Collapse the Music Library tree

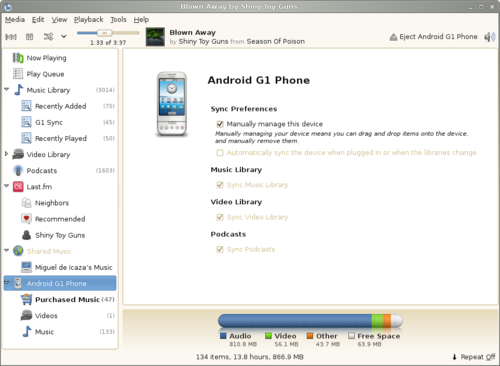(x=7, y=89)
